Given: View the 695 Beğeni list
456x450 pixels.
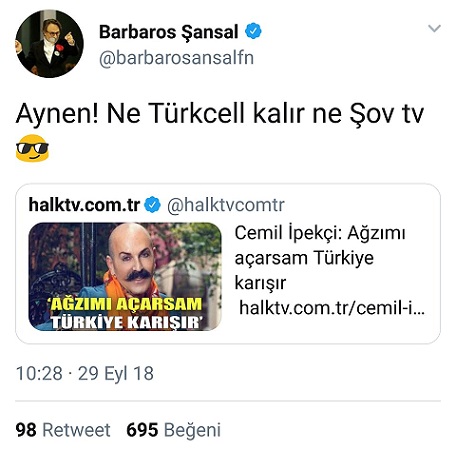Looking at the screenshot, I should pyautogui.click(x=173, y=430).
